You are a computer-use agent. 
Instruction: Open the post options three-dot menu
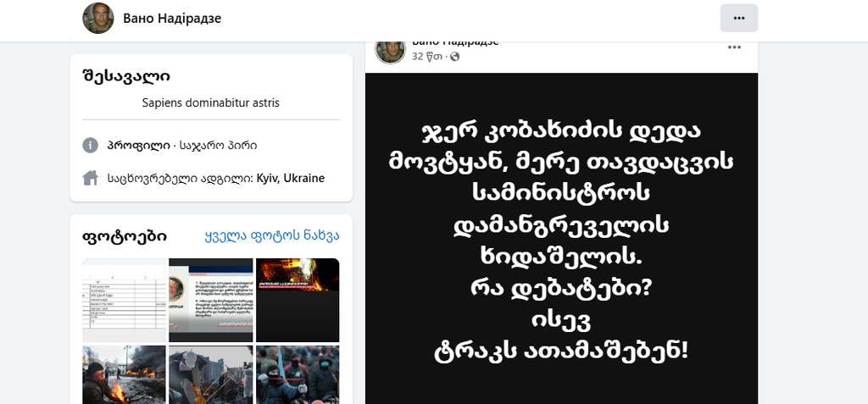pos(734,47)
